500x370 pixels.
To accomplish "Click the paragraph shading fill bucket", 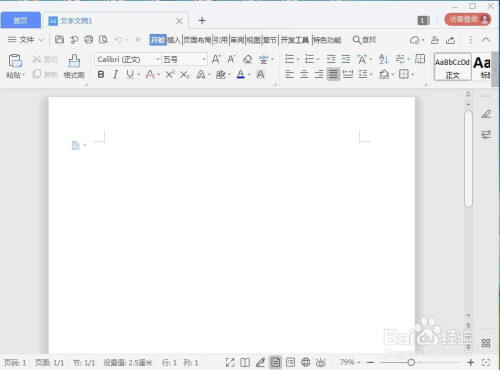I will coord(384,74).
